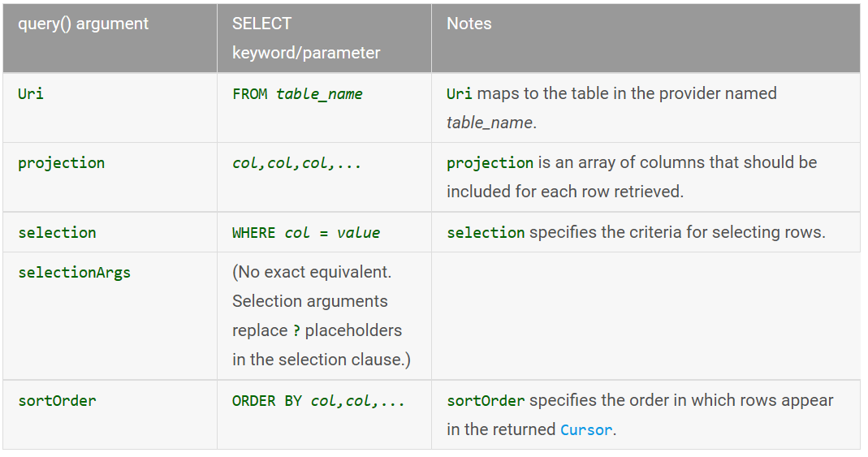Click the note 'Uri maps to the table'
Viewport: 868px width, 457px height.
click(x=611, y=108)
